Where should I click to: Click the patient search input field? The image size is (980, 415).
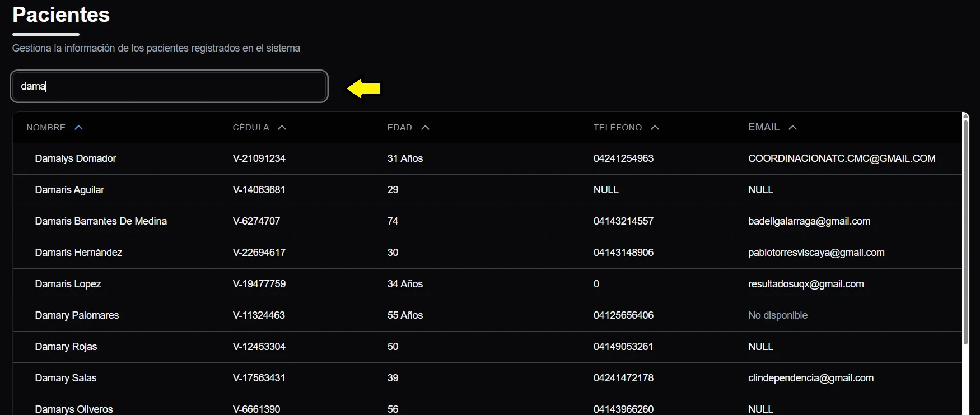tap(169, 86)
